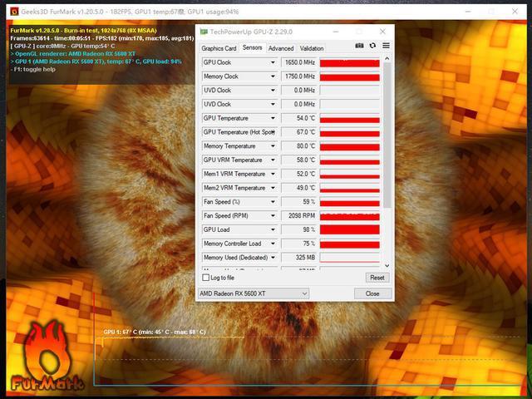Image resolution: width=532 pixels, height=399 pixels.
Task: Click the sensors list scrollbar thumb
Action: coord(387,135)
